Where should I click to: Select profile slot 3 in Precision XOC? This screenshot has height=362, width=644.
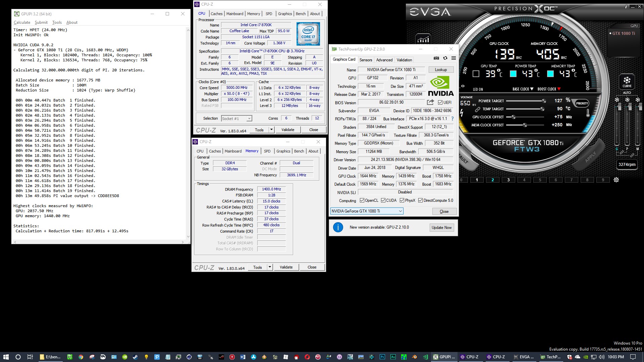click(508, 180)
